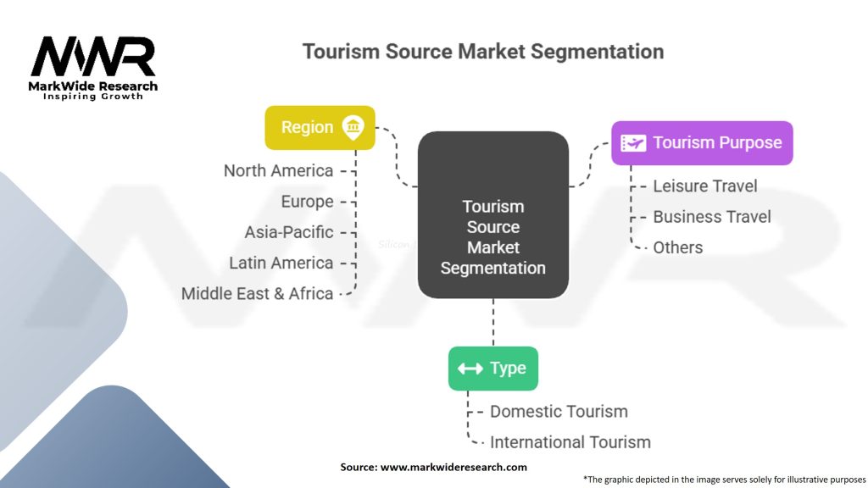Click the landmark icon in Region box
This screenshot has width=868, height=488.
tap(353, 127)
